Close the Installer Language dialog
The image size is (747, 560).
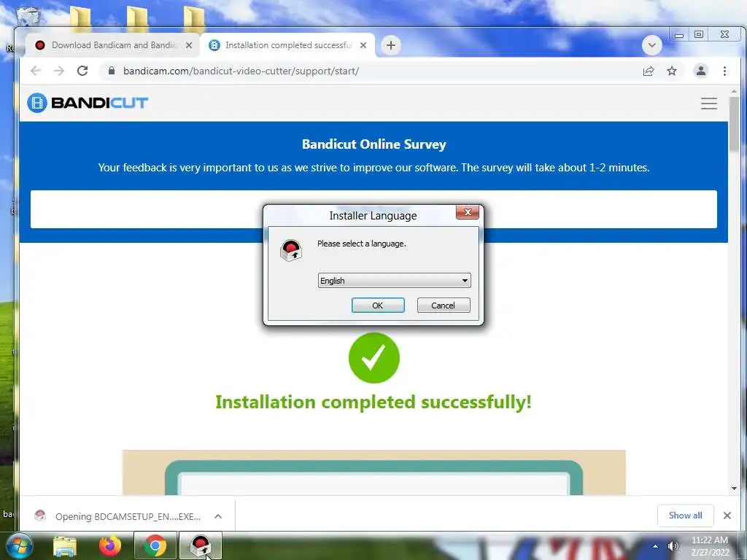[468, 212]
